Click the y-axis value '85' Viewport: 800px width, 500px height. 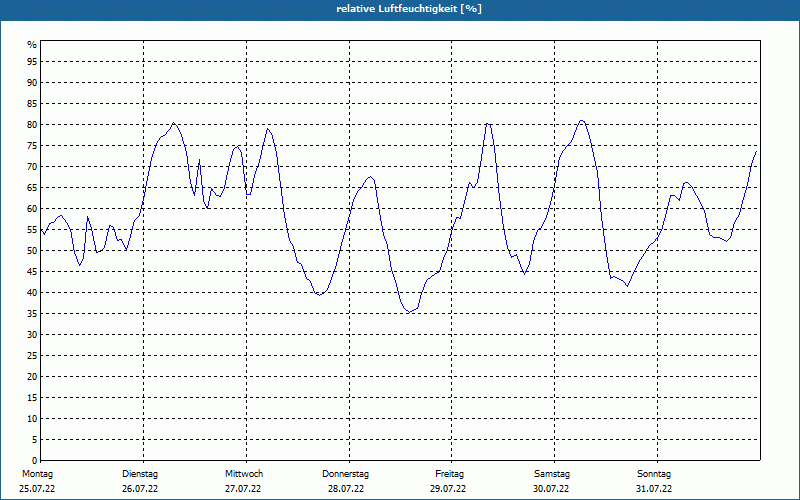coord(32,104)
